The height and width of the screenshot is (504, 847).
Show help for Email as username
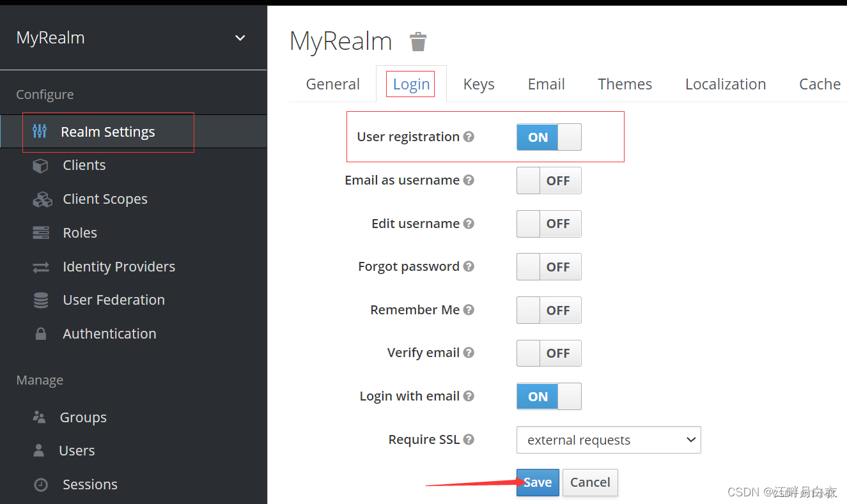coord(469,180)
